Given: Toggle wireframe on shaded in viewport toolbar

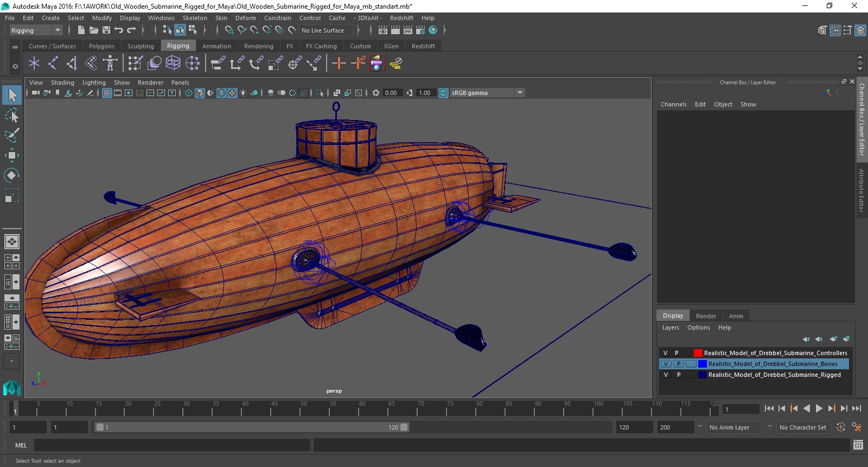Looking at the screenshot, I should tap(221, 93).
